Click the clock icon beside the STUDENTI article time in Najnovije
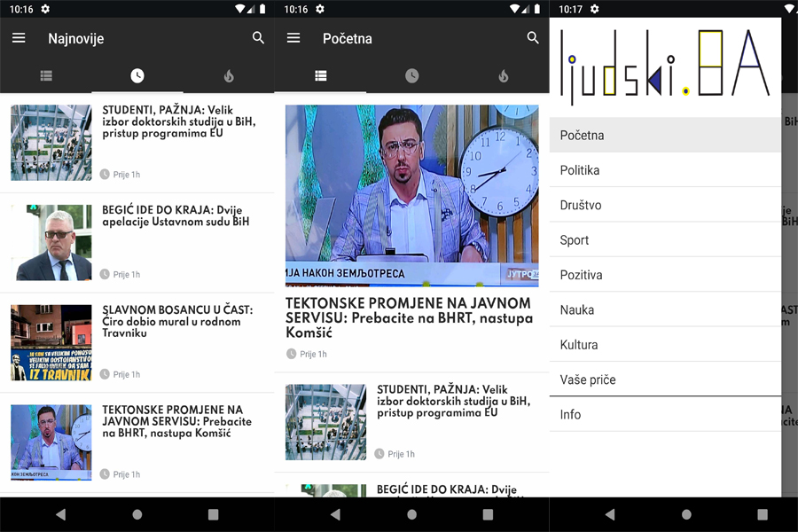This screenshot has height=532, width=798. click(105, 174)
